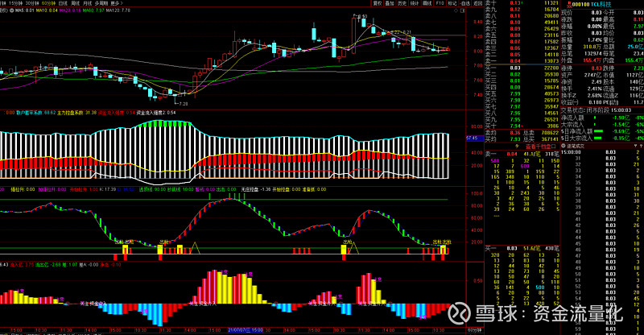The image size is (644, 335).
Task: Click the 000100 stock code
Action: [x=580, y=4]
